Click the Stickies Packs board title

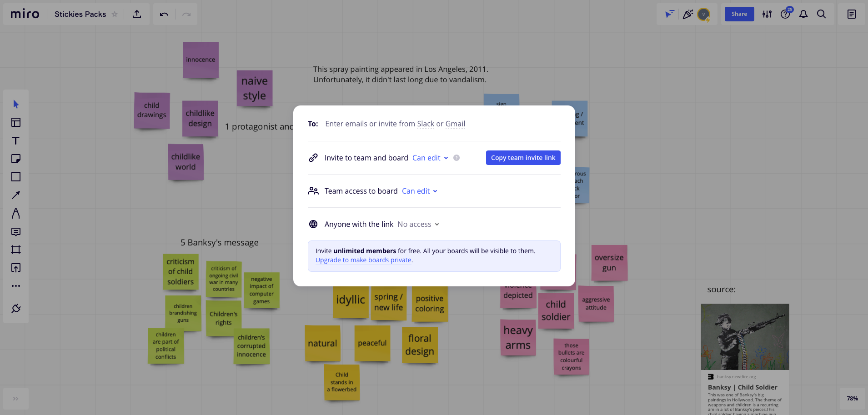pyautogui.click(x=80, y=14)
